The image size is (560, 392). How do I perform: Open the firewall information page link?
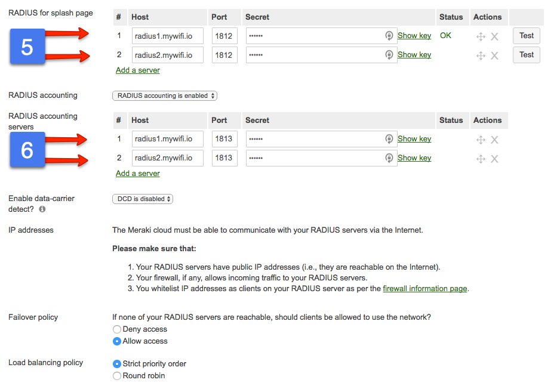425,288
